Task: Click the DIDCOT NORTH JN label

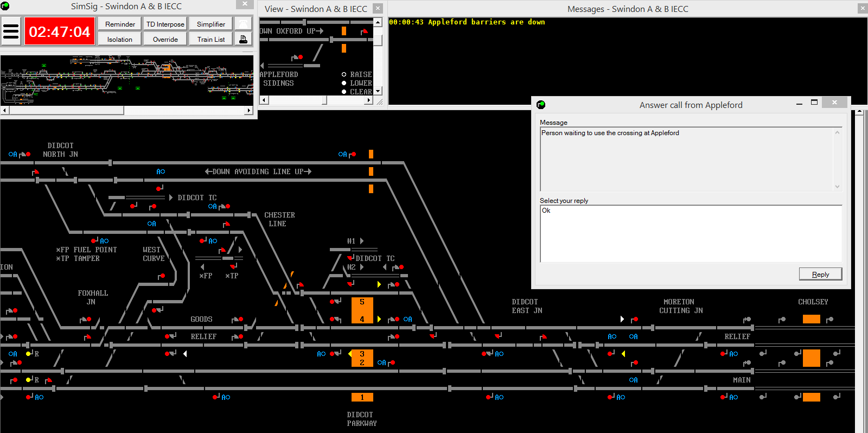Action: (60, 150)
